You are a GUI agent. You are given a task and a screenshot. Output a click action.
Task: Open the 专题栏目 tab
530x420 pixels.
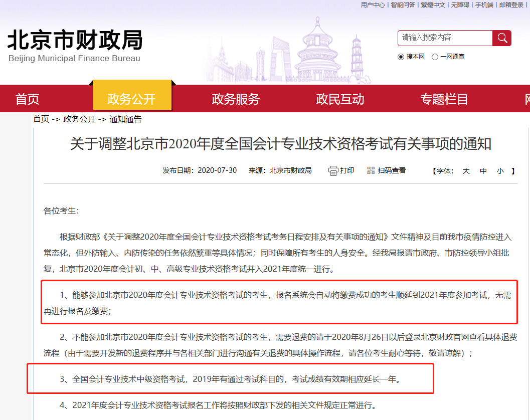pyautogui.click(x=444, y=99)
